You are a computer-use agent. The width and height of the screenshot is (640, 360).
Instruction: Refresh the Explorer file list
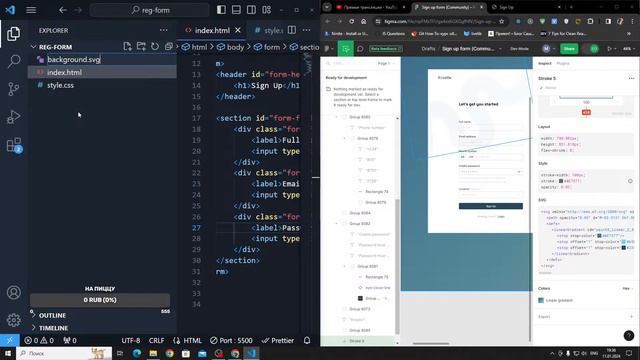155,47
